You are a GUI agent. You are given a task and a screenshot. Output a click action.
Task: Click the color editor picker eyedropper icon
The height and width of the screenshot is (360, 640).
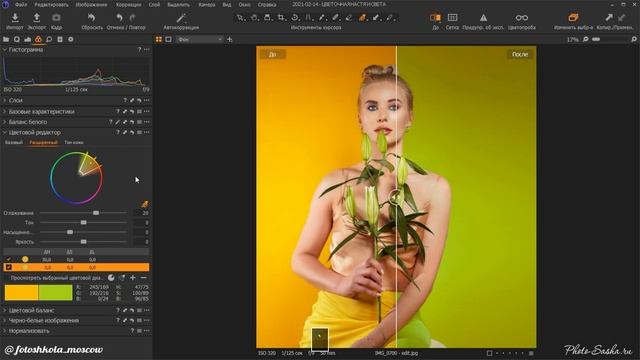point(144,204)
